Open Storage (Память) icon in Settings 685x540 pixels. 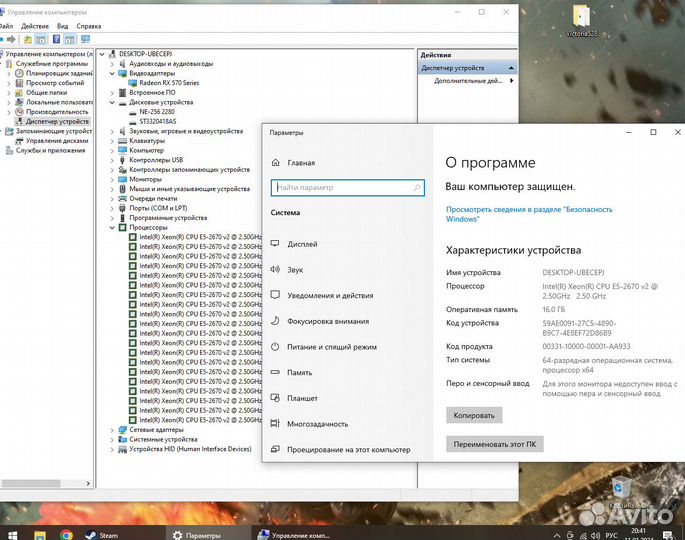click(x=275, y=372)
